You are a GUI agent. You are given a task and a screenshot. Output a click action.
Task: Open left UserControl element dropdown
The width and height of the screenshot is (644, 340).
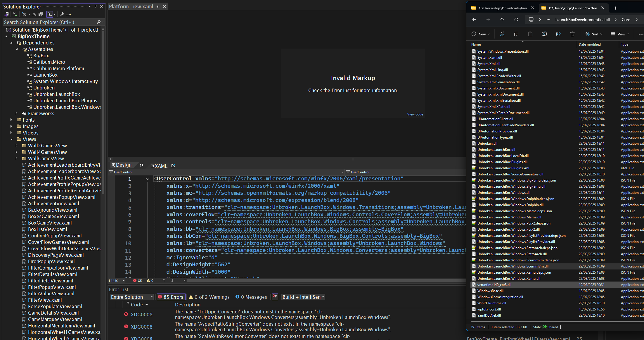342,172
